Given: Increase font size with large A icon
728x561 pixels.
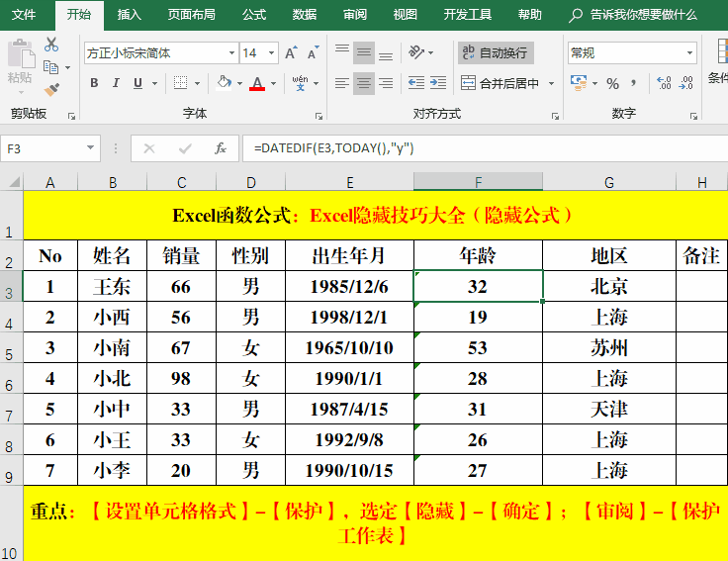Looking at the screenshot, I should click(291, 53).
